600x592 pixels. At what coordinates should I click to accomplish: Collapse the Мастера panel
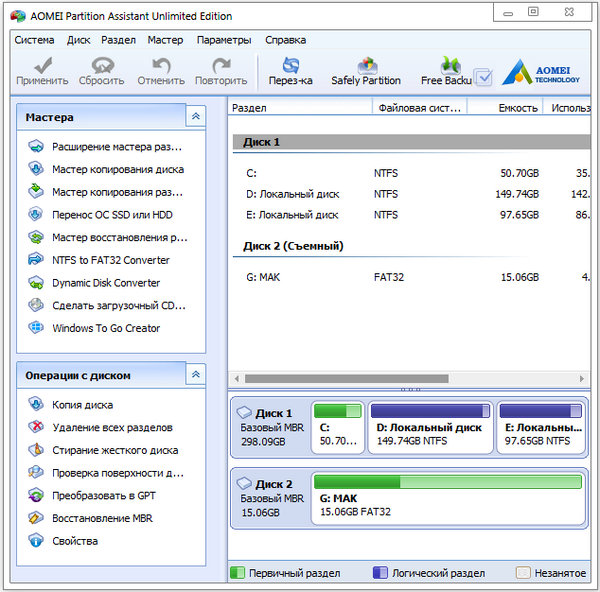(x=195, y=117)
